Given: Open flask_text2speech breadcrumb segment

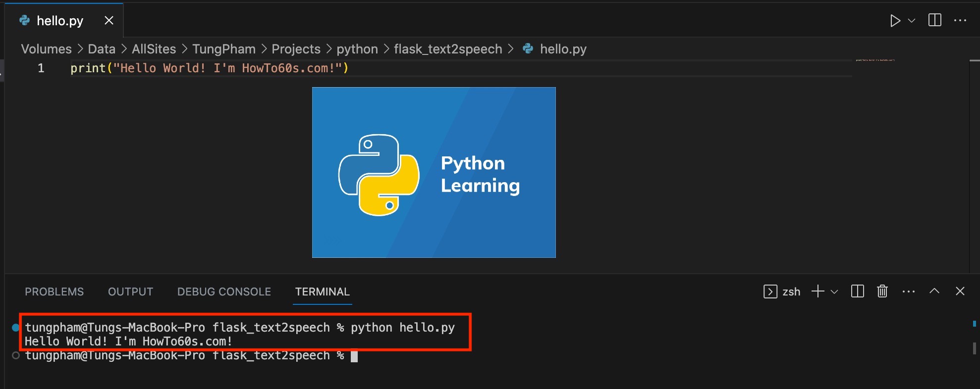Looking at the screenshot, I should click(448, 49).
